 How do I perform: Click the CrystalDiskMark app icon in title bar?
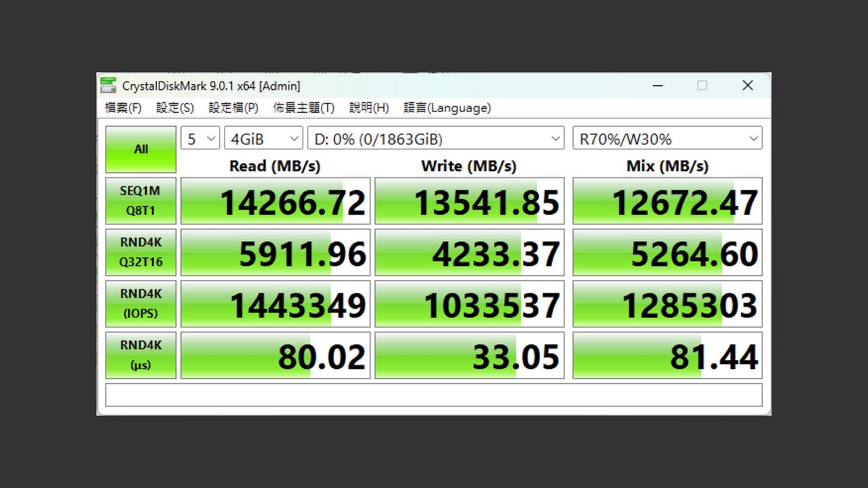tap(108, 86)
